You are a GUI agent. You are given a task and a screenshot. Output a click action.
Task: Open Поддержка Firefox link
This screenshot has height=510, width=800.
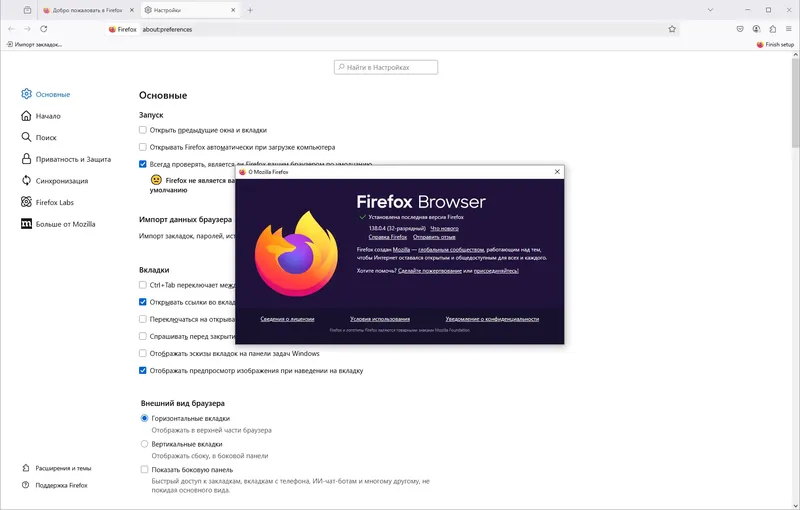(x=55, y=485)
